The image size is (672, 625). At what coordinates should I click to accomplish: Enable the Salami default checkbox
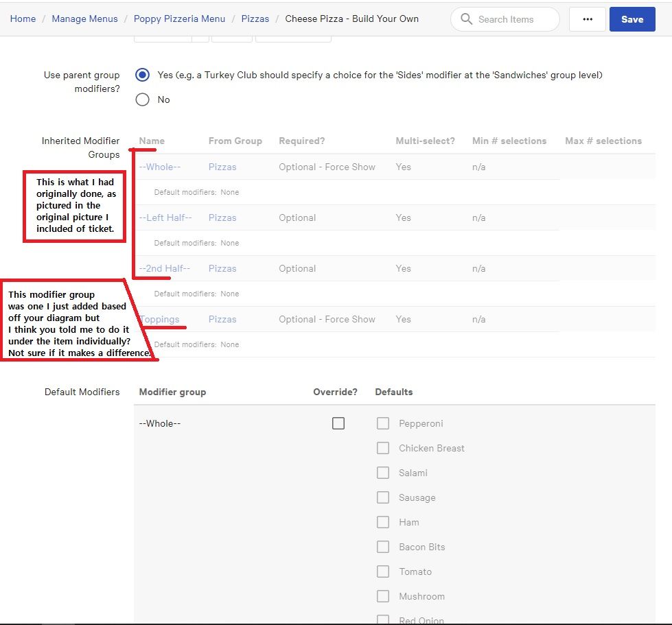click(x=383, y=473)
